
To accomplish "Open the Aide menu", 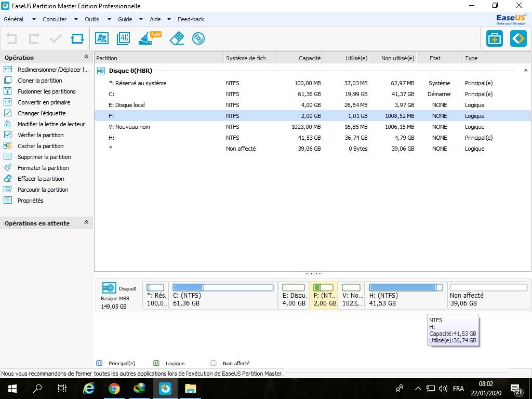I will 155,19.
